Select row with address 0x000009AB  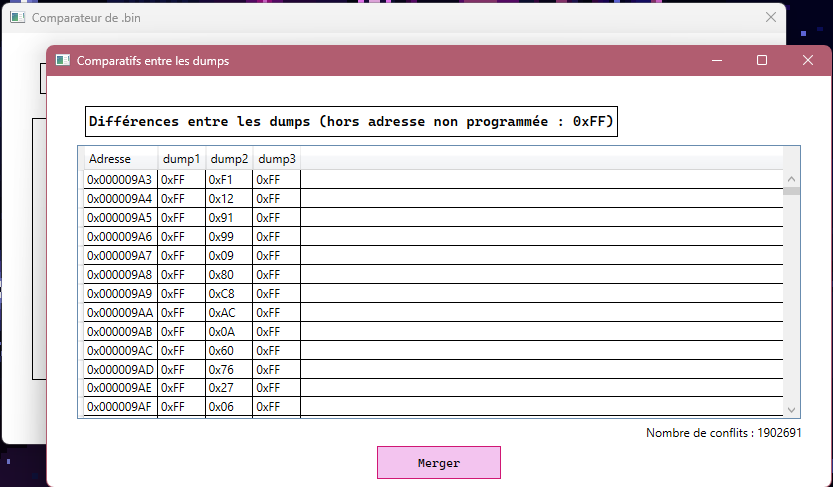pos(433,331)
